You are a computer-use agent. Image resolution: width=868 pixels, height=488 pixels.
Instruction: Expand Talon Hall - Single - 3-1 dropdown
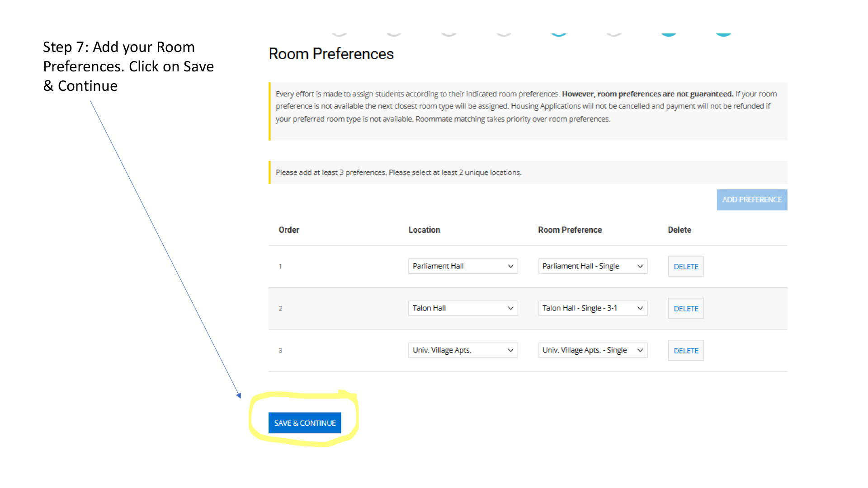pyautogui.click(x=592, y=308)
